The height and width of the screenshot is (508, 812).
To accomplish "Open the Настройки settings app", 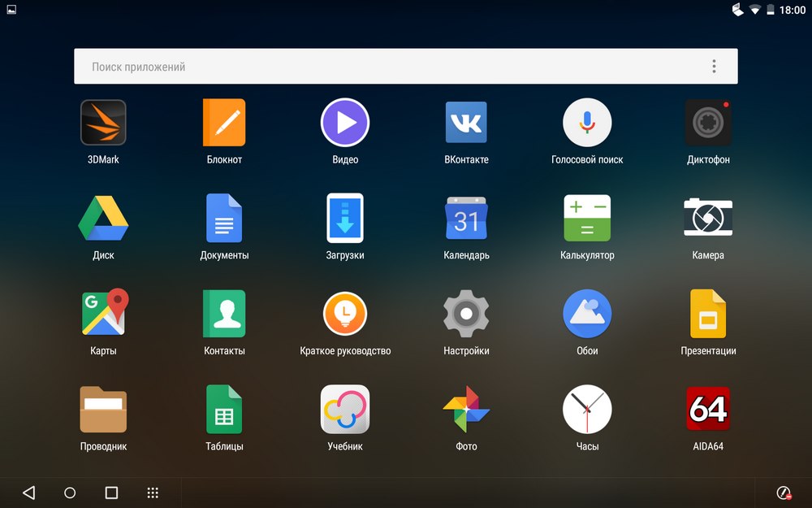I will pyautogui.click(x=466, y=314).
